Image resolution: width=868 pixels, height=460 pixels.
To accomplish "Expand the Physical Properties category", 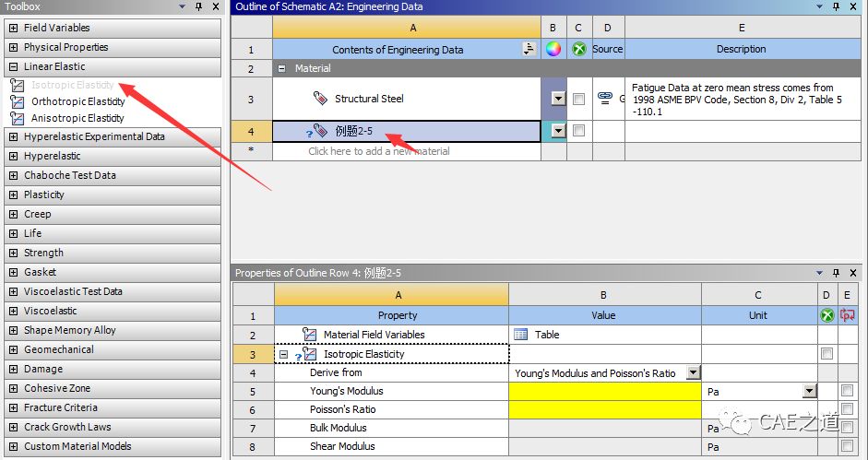I will point(13,47).
